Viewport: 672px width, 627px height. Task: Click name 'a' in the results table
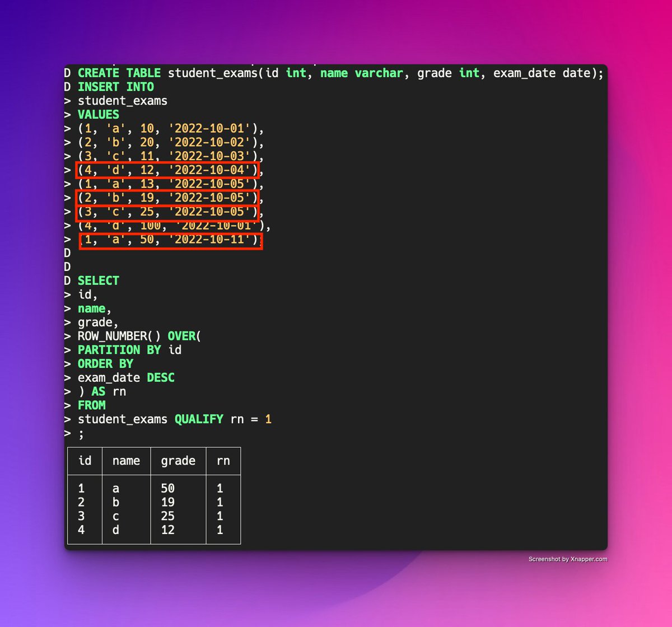116,489
